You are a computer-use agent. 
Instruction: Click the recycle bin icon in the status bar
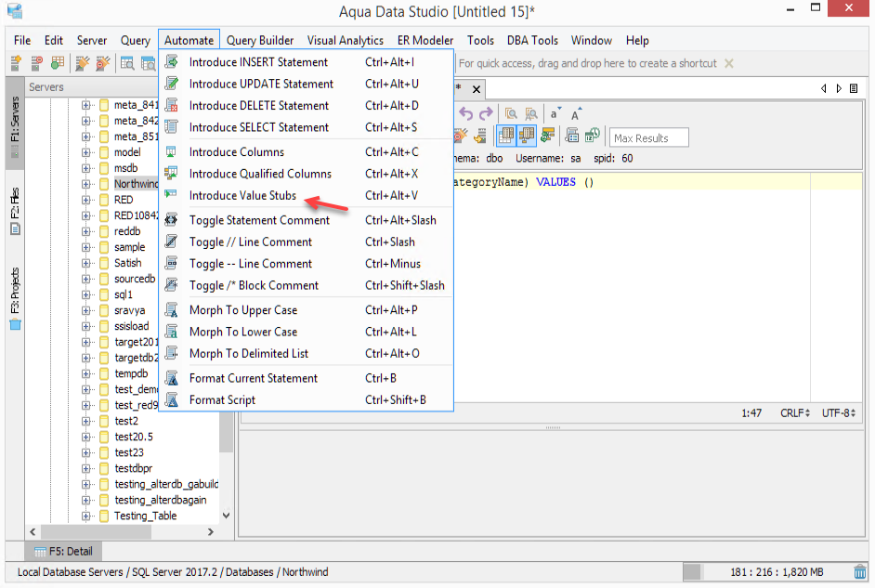point(860,572)
